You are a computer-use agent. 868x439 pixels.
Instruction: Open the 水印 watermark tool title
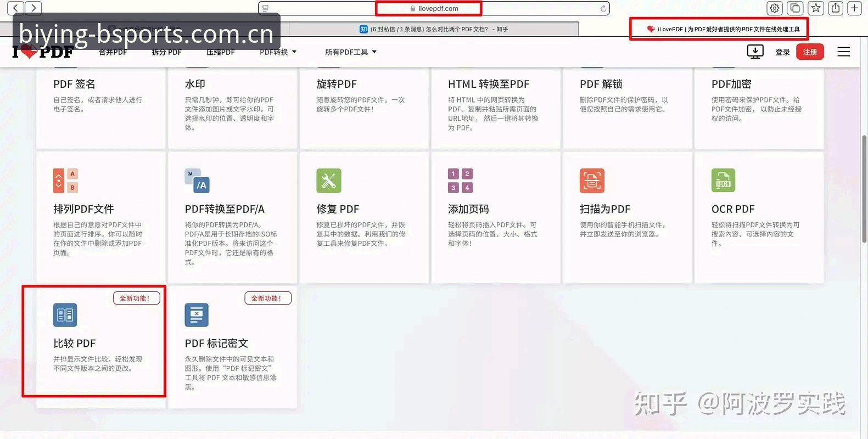coord(195,84)
